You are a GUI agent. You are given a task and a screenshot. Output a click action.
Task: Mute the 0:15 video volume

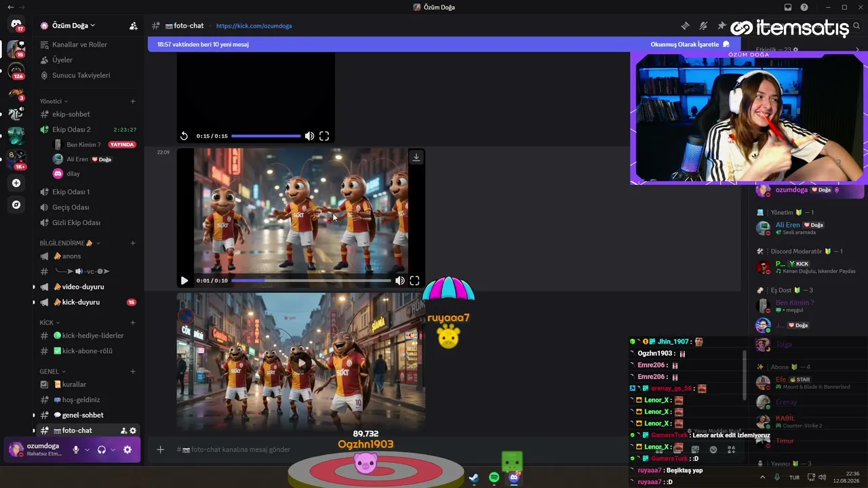point(309,136)
